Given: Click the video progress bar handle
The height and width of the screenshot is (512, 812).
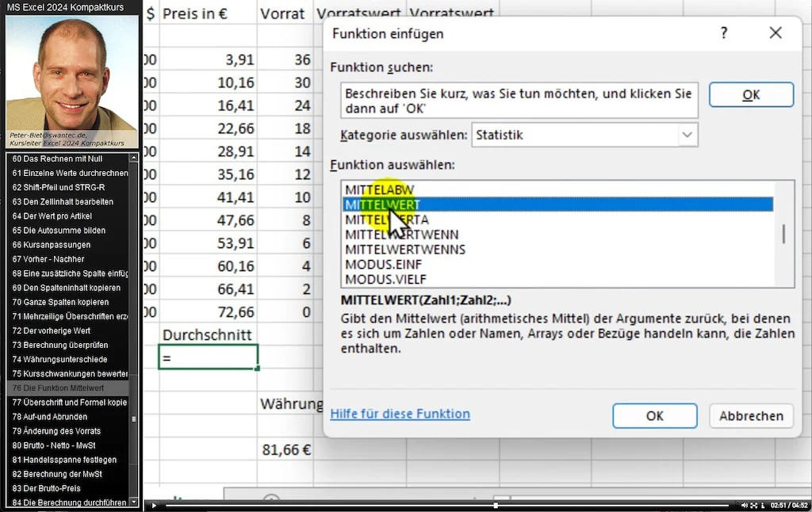Looking at the screenshot, I should coord(496,506).
